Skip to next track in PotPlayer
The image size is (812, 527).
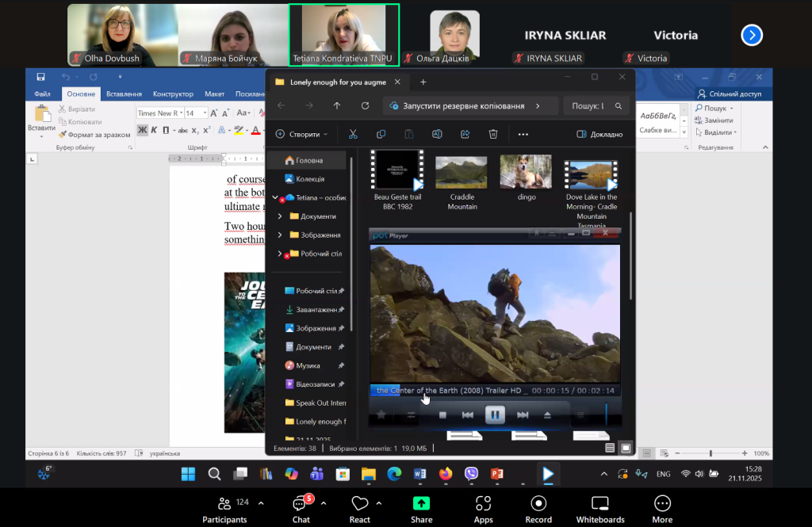click(523, 415)
